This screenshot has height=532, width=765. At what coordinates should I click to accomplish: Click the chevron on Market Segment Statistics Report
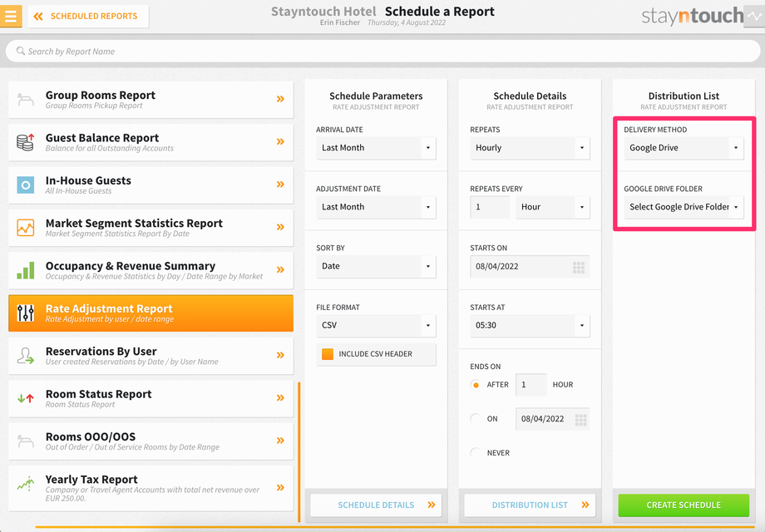tap(280, 227)
